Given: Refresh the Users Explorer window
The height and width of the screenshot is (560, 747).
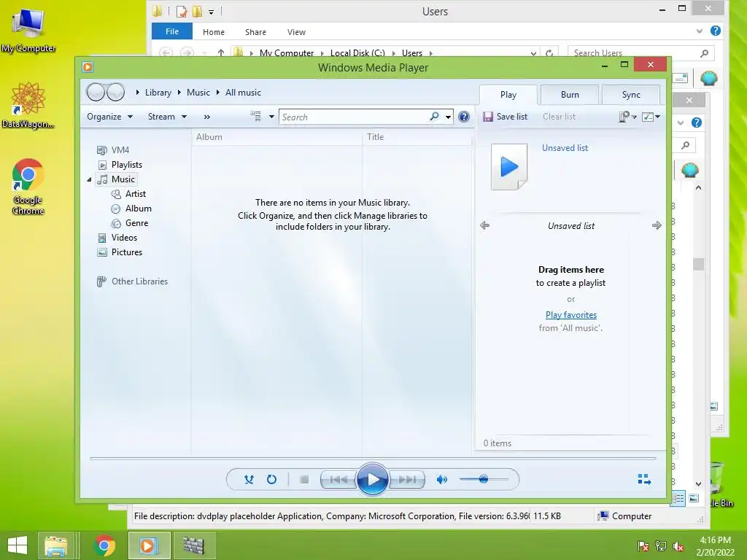Looking at the screenshot, I should (x=549, y=52).
